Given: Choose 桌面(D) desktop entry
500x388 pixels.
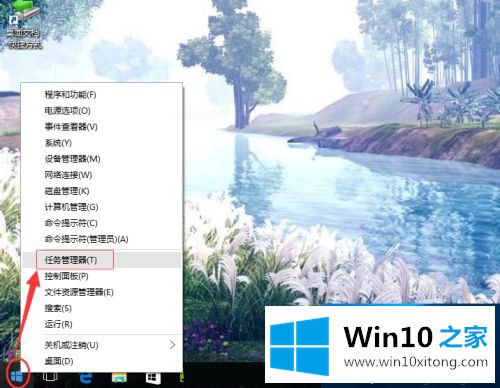Looking at the screenshot, I should [102, 361].
